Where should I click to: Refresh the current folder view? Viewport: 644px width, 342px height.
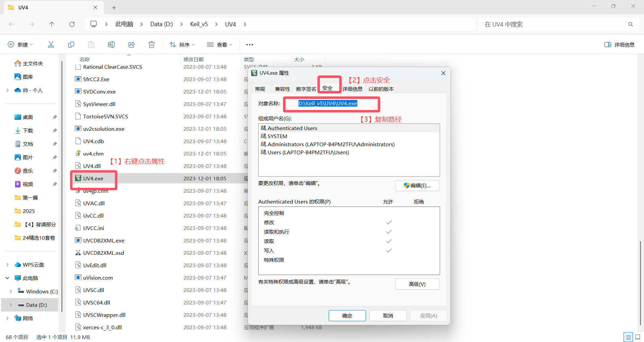click(x=72, y=24)
